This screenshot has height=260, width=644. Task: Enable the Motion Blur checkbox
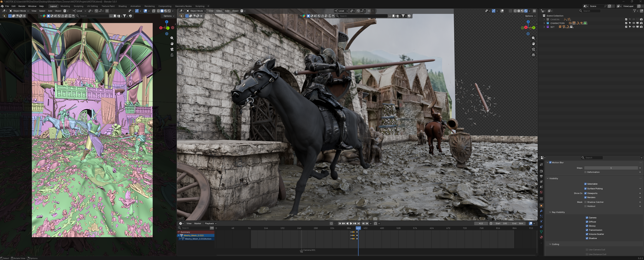pyautogui.click(x=550, y=163)
